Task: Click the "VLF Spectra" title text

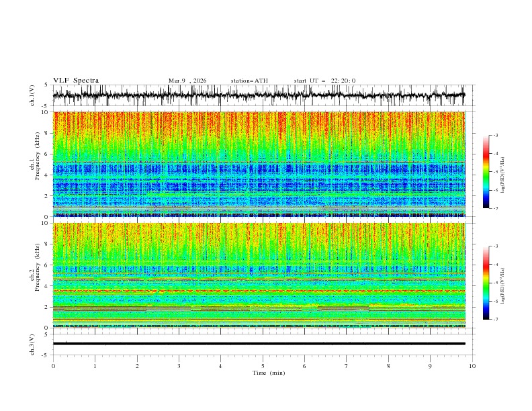Action: click(x=76, y=81)
